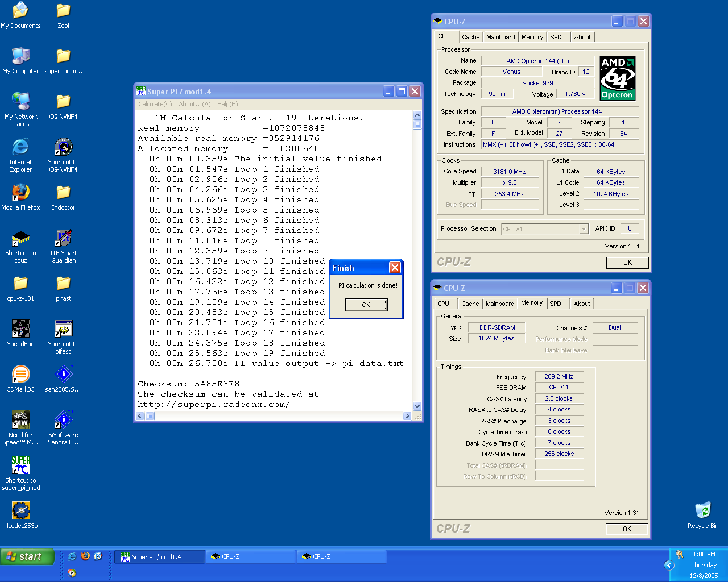Select Super PI / mod1.4 taskbar button
The width and height of the screenshot is (728, 582).
point(160,557)
